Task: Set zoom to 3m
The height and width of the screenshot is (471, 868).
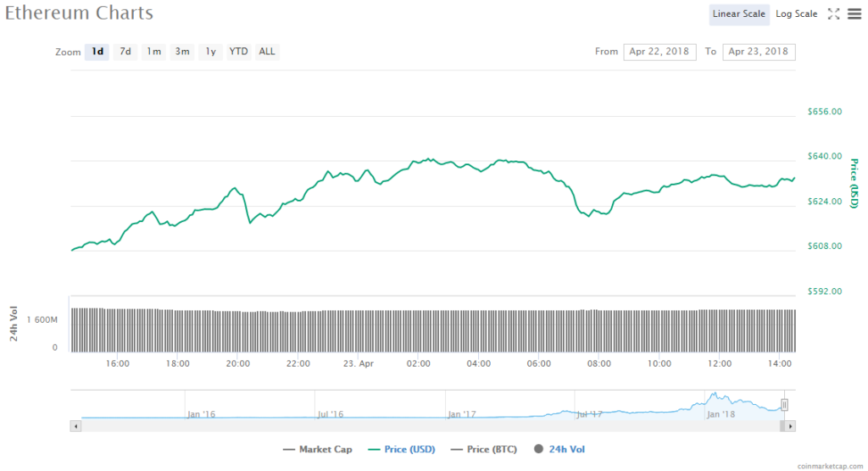Action: click(x=182, y=52)
